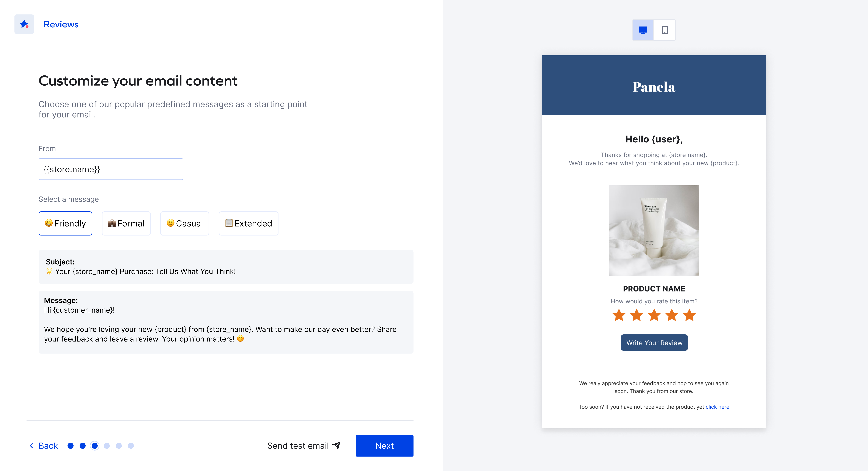Follow the 'click here' link
The width and height of the screenshot is (868, 471).
click(x=717, y=407)
